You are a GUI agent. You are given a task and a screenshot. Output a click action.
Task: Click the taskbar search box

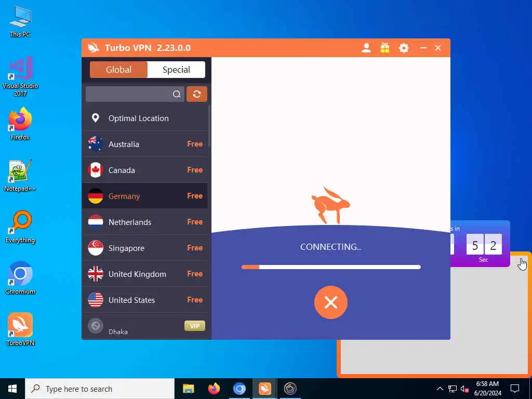pos(100,389)
